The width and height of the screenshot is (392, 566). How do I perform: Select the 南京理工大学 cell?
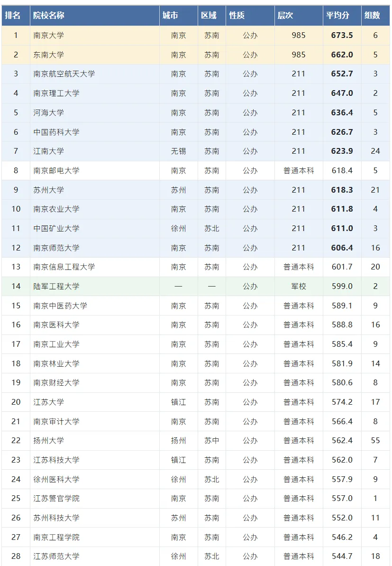[x=94, y=93]
